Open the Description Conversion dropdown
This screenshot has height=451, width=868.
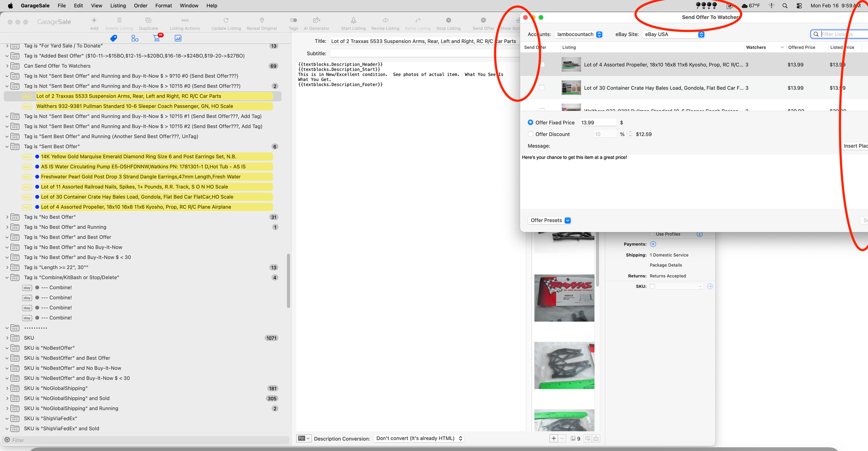[419, 438]
